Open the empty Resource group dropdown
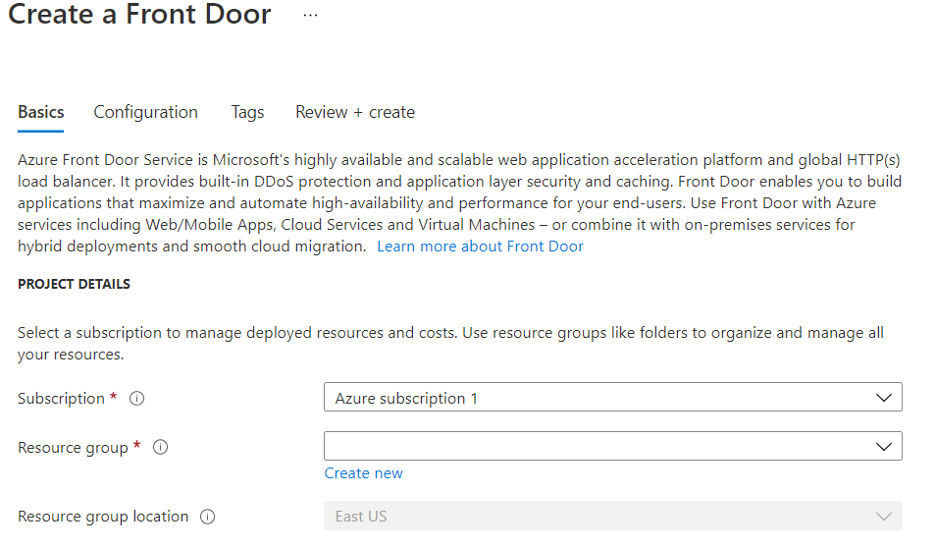The width and height of the screenshot is (936, 550). click(x=613, y=446)
